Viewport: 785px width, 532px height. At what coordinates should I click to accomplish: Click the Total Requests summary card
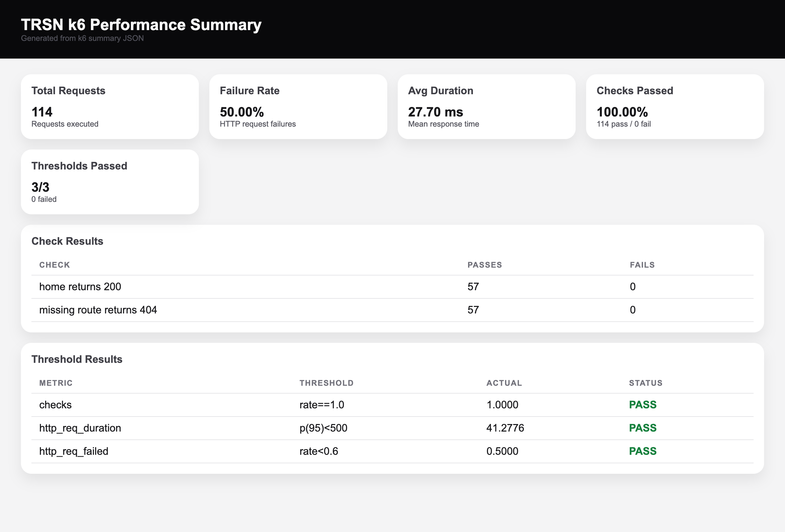(110, 107)
